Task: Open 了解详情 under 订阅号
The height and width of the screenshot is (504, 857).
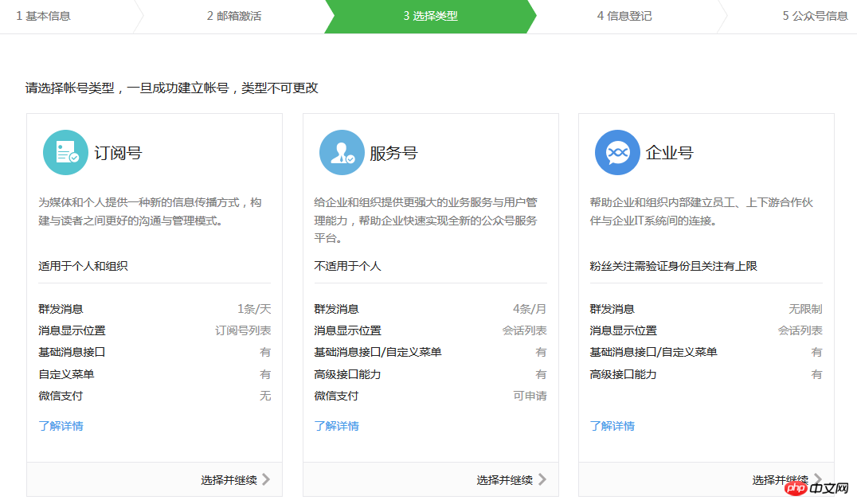Action: point(61,426)
